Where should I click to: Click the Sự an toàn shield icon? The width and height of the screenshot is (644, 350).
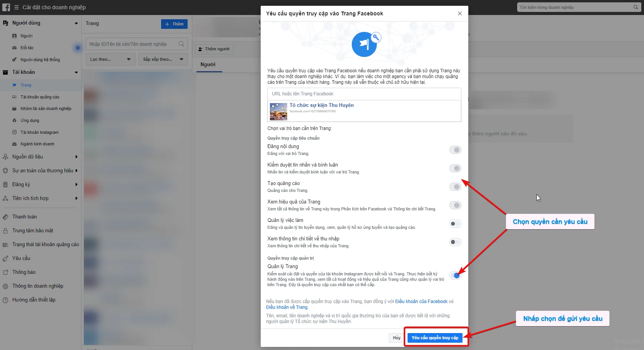click(5, 170)
